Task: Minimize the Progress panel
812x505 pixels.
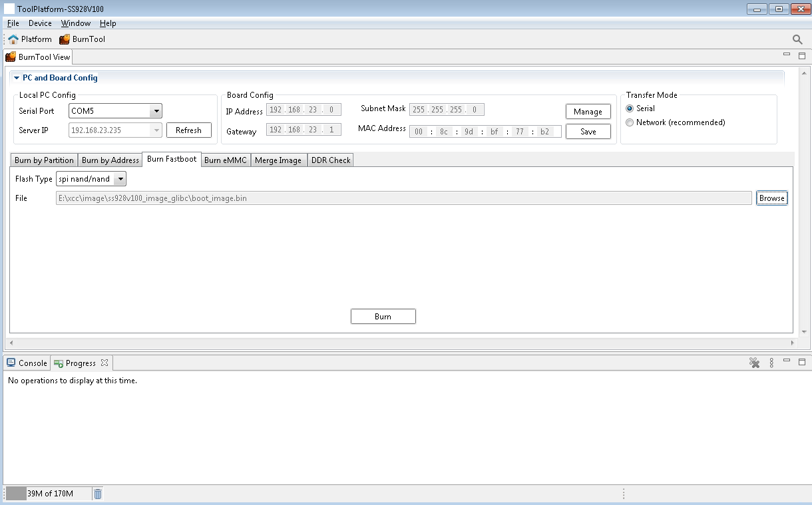Action: 787,362
